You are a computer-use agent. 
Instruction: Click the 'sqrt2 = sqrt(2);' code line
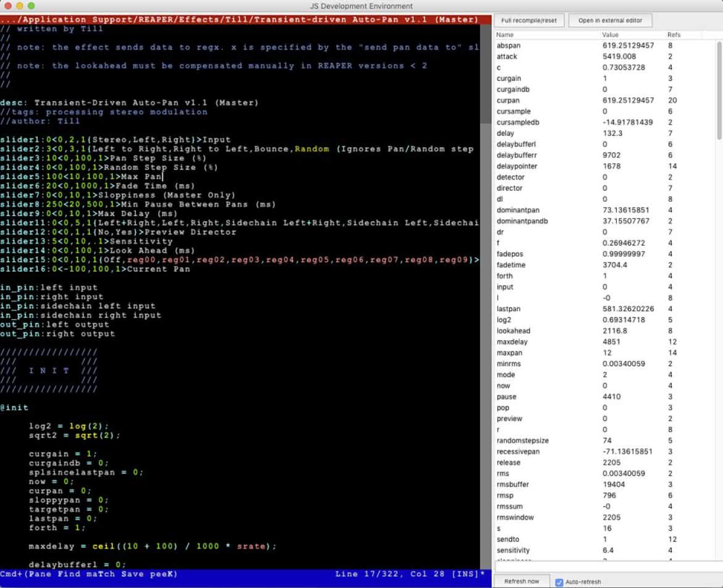coord(74,435)
